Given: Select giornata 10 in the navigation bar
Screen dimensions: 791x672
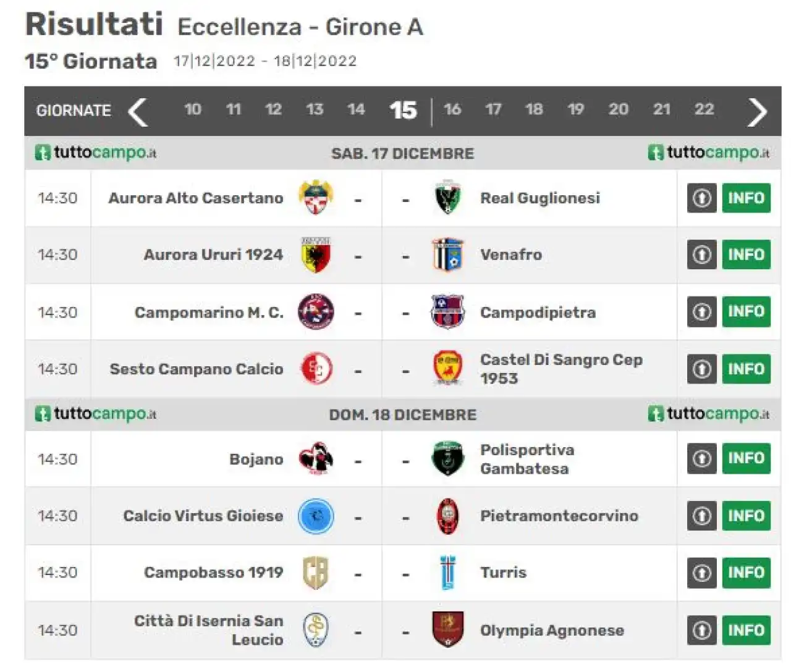Looking at the screenshot, I should tap(193, 109).
